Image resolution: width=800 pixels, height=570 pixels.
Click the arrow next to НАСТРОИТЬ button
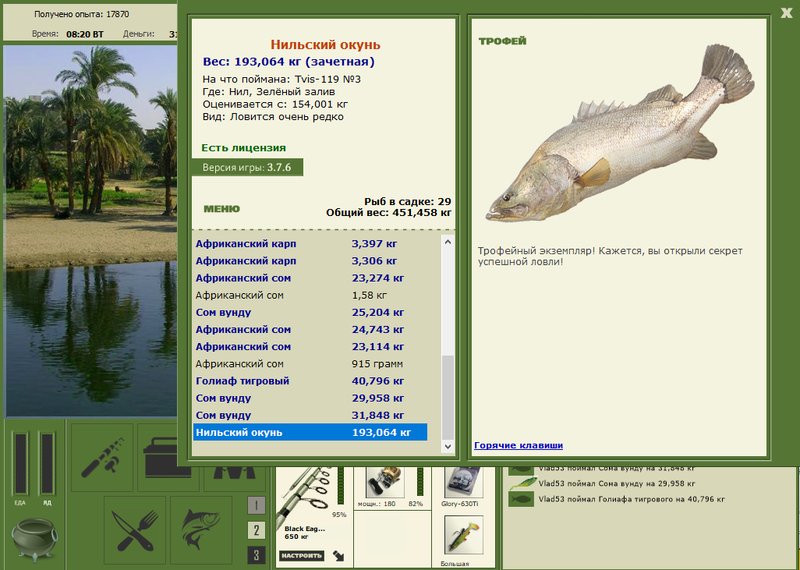point(338,555)
